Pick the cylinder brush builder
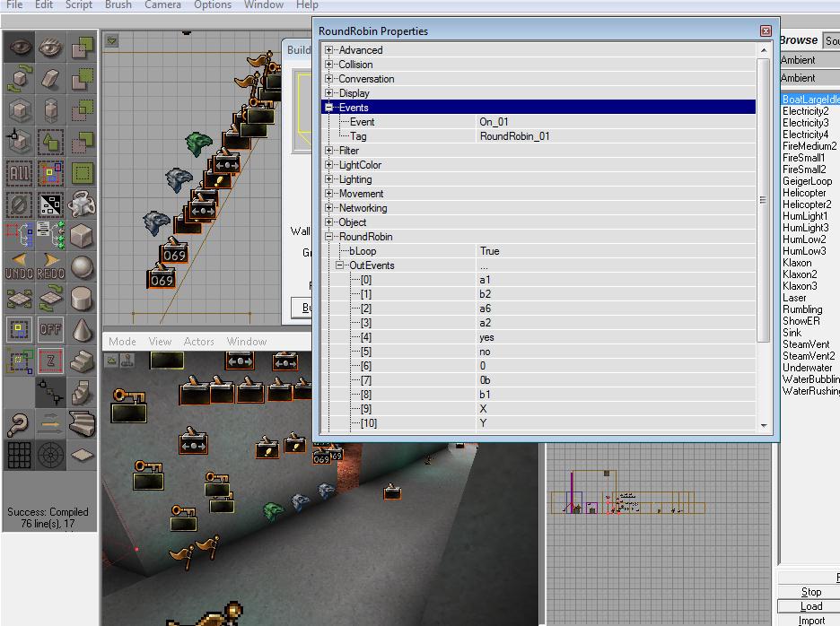Image resolution: width=840 pixels, height=626 pixels. coord(82,298)
